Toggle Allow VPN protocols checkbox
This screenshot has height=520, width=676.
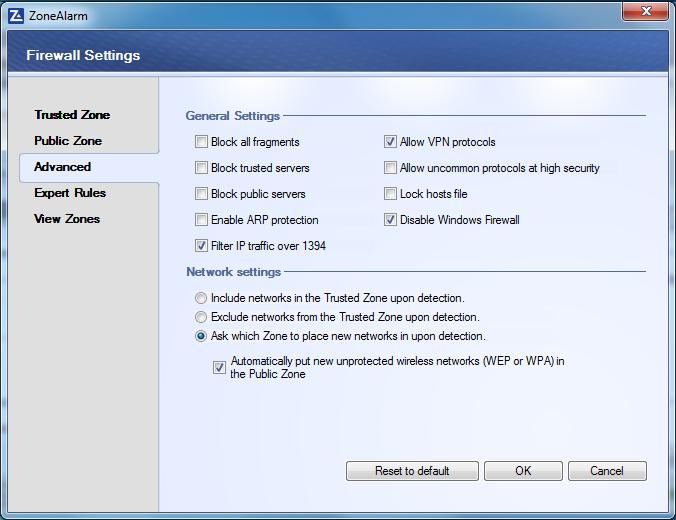tap(390, 142)
